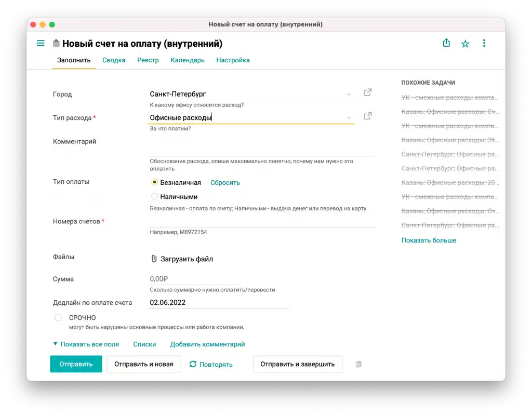532x416 pixels.
Task: Open the three-dot more options menu
Action: (x=484, y=43)
